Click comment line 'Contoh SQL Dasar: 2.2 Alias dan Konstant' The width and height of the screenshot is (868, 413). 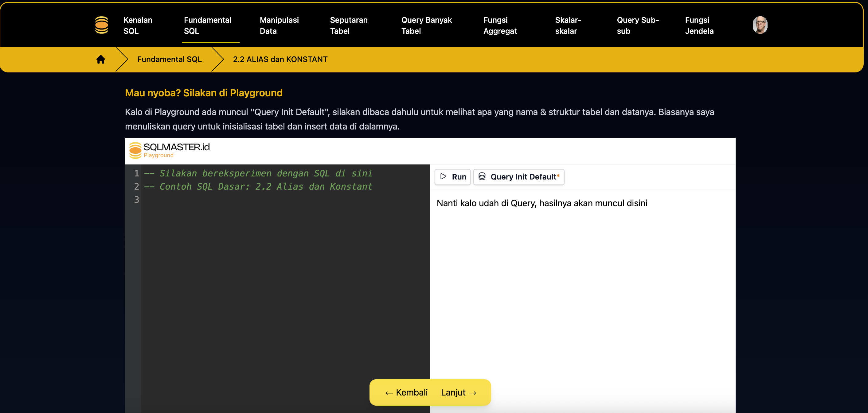point(258,187)
